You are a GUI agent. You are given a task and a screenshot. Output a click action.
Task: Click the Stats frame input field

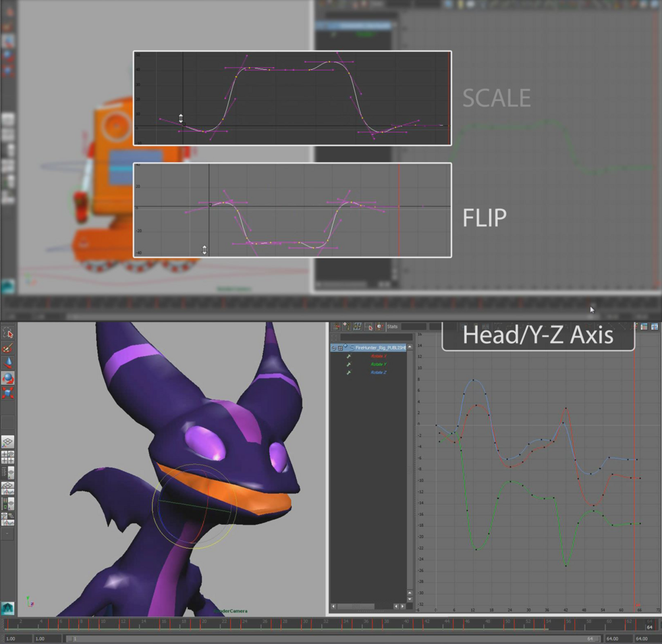(x=413, y=327)
